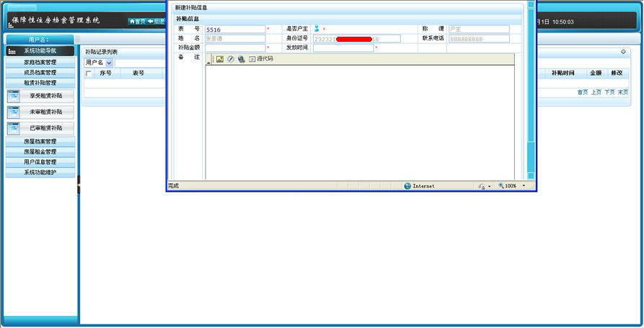The width and height of the screenshot is (644, 328).
Task: Tick the select-all checkbox in table header
Action: (x=89, y=74)
